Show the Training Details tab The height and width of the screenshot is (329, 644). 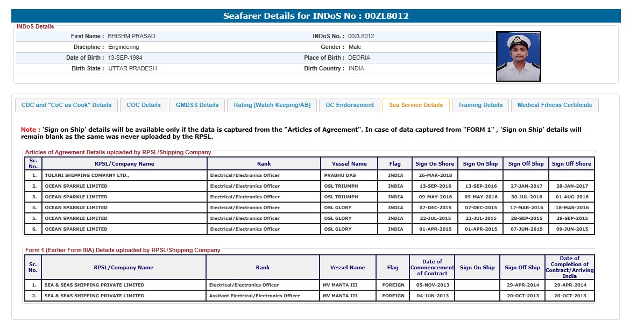(x=480, y=105)
